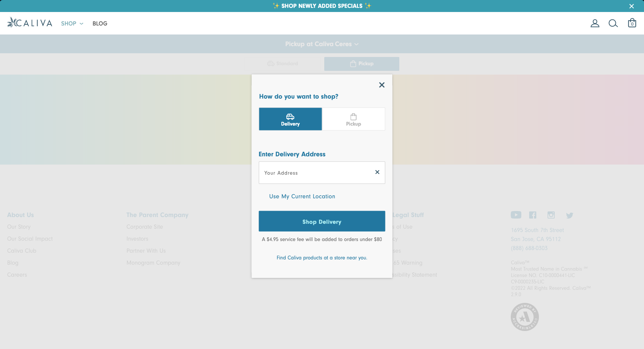The height and width of the screenshot is (349, 644).
Task: Close the top specials banner
Action: [632, 6]
